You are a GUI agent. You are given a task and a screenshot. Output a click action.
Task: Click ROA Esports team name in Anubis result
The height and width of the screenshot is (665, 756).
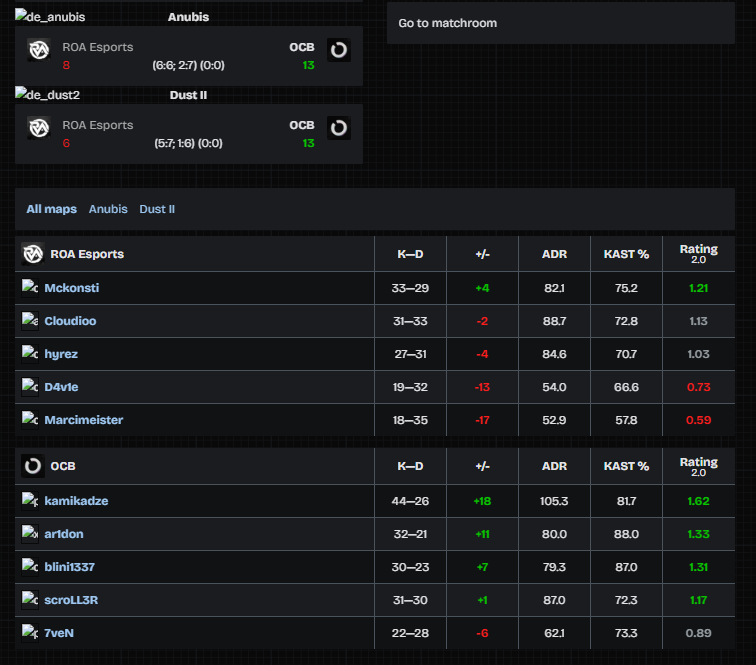(x=98, y=47)
